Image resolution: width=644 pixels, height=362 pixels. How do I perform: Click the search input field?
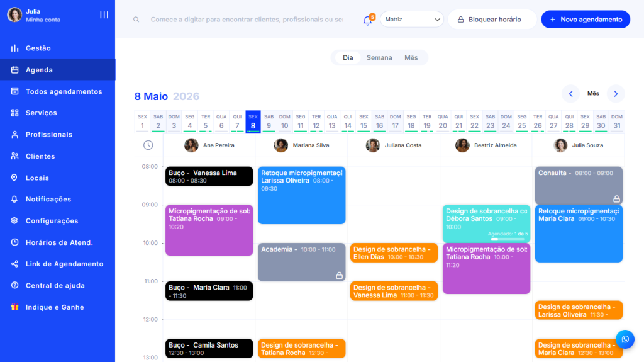click(247, 20)
